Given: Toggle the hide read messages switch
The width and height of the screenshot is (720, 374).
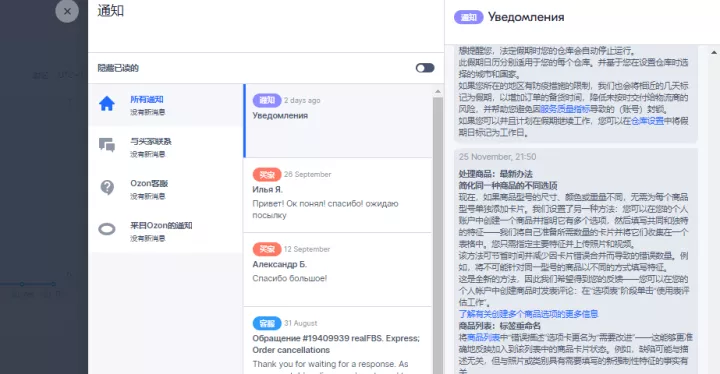Looking at the screenshot, I should pos(425,68).
